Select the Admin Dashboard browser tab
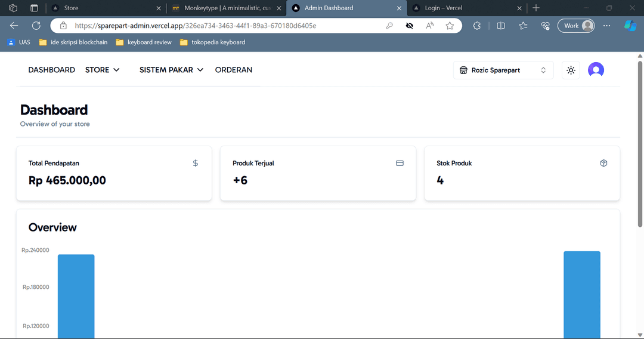644x339 pixels. point(346,8)
